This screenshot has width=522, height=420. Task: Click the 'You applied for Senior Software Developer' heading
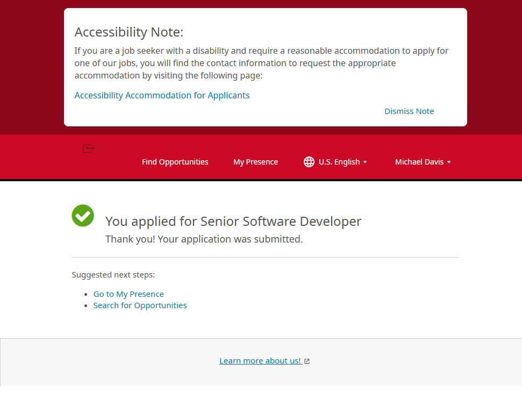click(x=233, y=221)
